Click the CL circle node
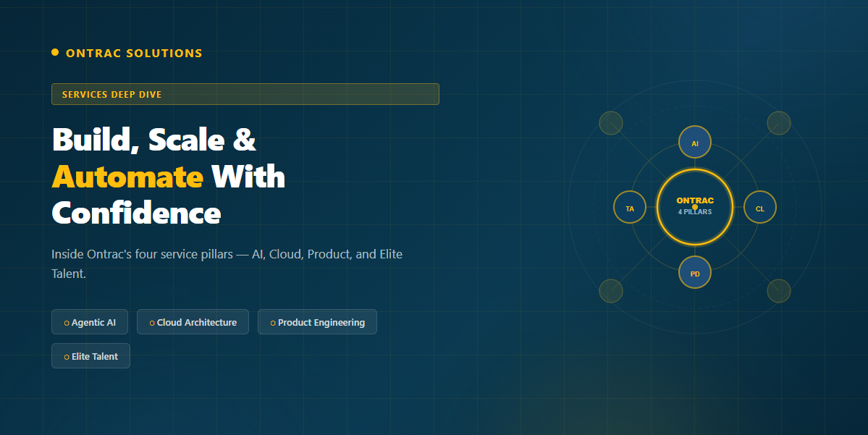Viewport: 868px width, 435px height. point(760,208)
